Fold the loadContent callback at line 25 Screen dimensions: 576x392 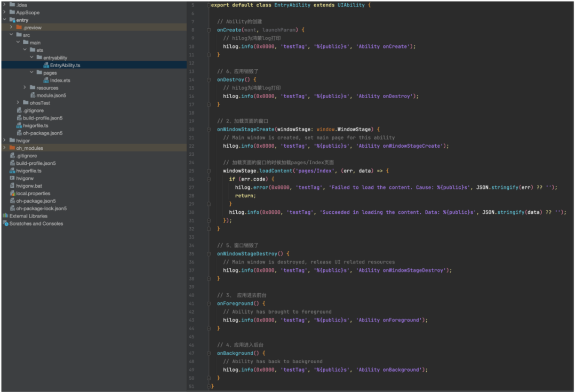pos(209,171)
